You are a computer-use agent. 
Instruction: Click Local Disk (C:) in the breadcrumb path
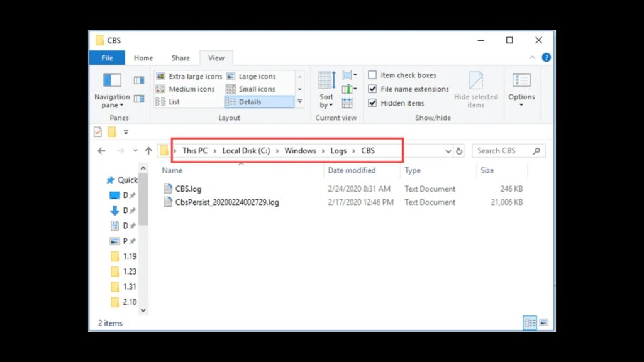(247, 151)
